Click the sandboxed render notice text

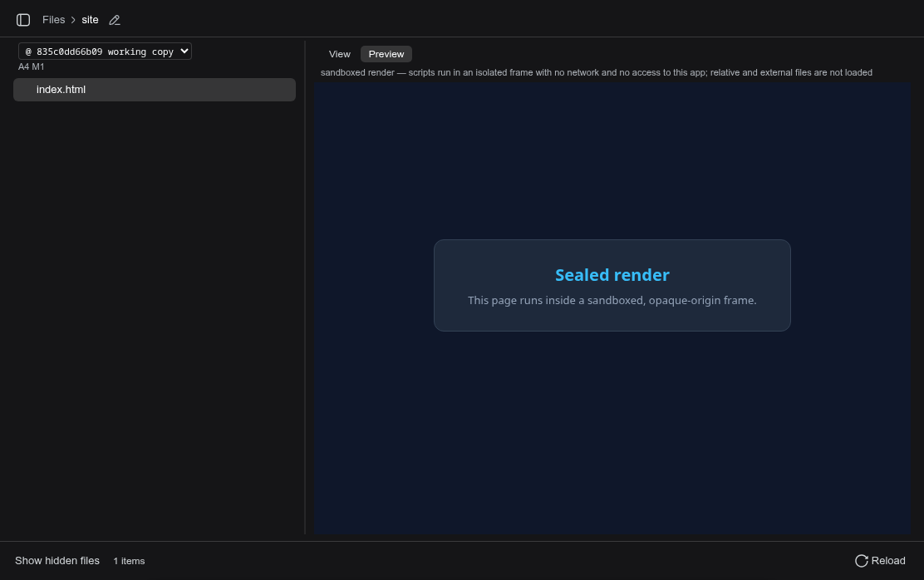pos(597,72)
